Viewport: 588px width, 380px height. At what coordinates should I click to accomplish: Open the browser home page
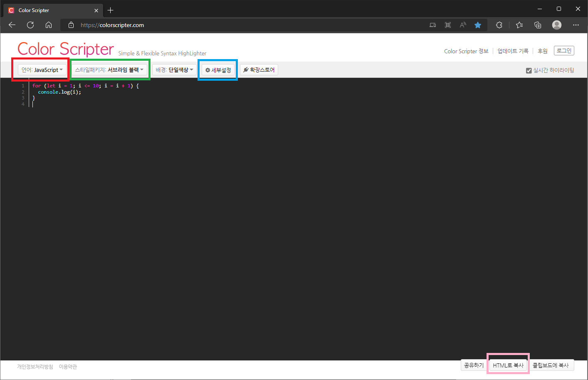49,25
